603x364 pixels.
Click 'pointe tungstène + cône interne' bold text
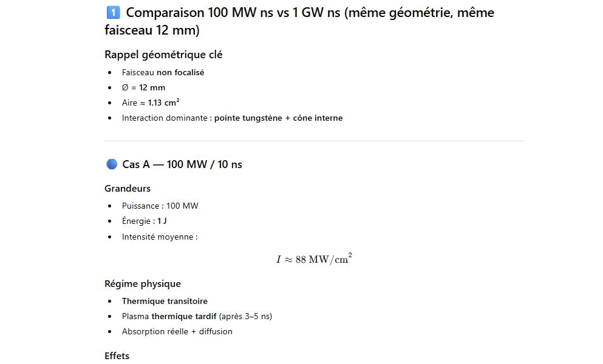(x=278, y=118)
